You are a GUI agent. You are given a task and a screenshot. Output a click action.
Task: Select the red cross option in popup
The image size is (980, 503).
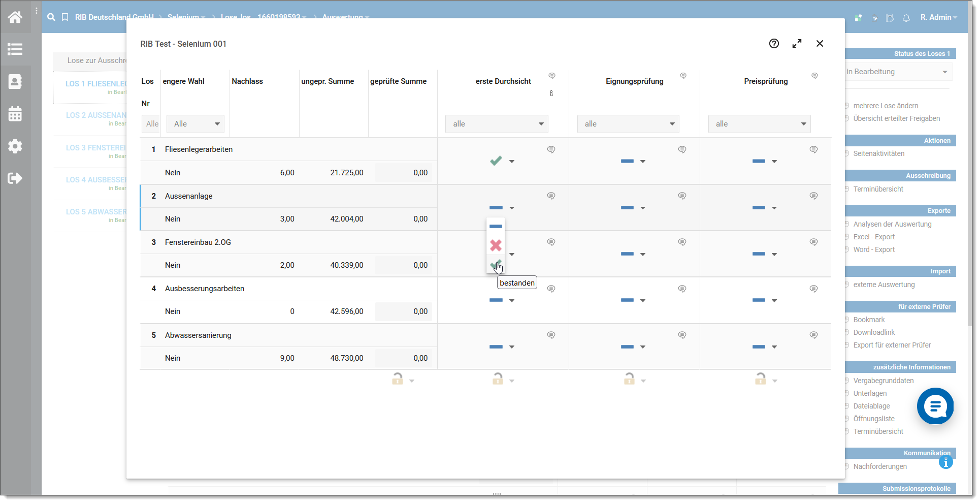(496, 246)
